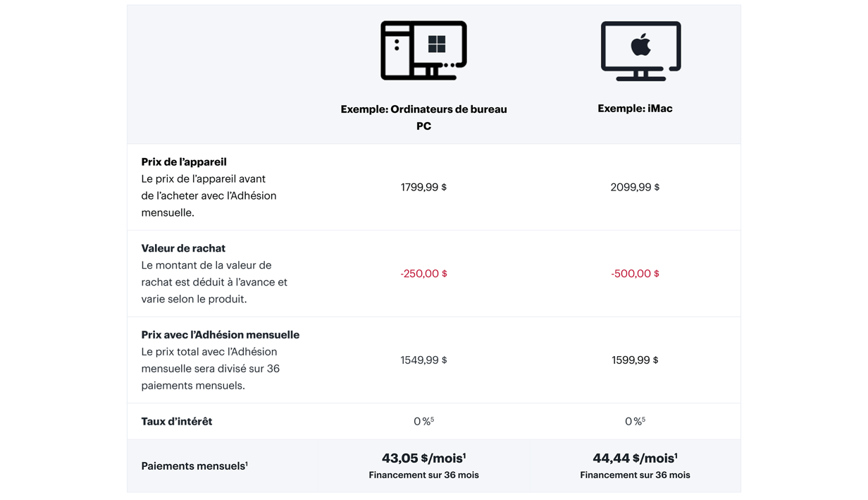
Task: Select the 'Exemple: iMac' heading
Action: click(x=635, y=109)
